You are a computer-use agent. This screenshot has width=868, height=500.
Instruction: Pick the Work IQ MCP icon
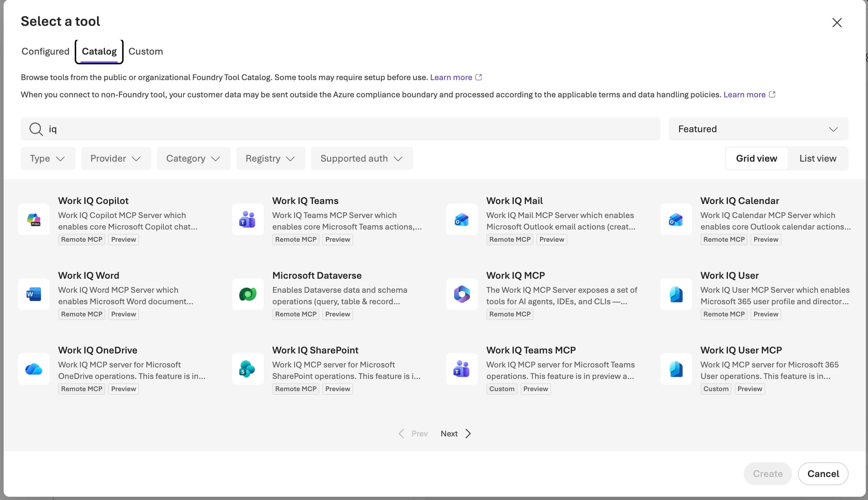coord(462,294)
